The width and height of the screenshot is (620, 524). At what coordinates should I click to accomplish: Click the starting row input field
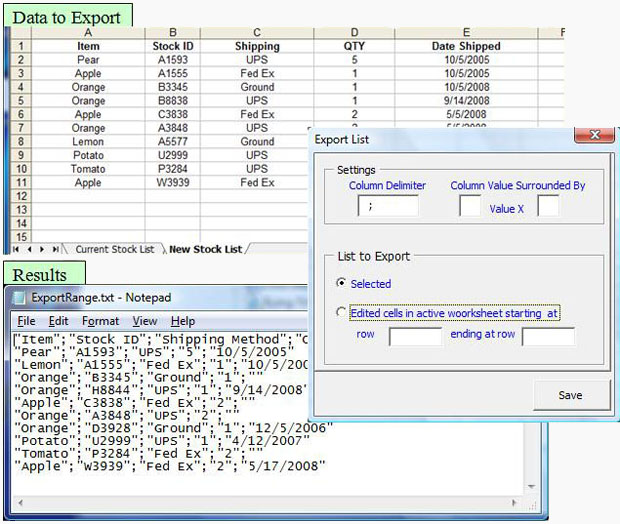(414, 336)
